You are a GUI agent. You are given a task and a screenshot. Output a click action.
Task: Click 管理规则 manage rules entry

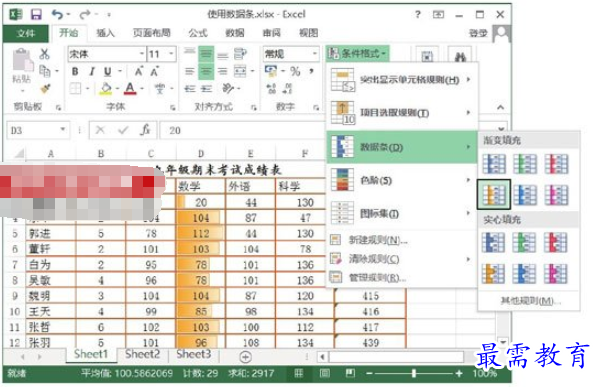click(402, 278)
